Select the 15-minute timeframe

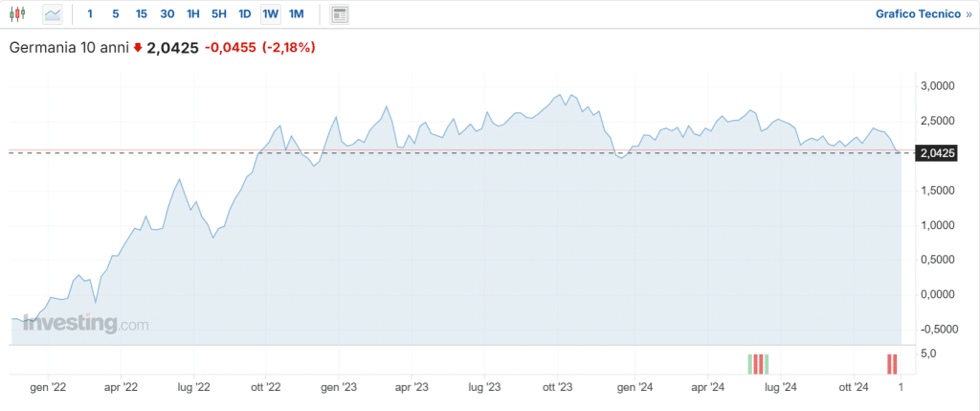(x=142, y=14)
